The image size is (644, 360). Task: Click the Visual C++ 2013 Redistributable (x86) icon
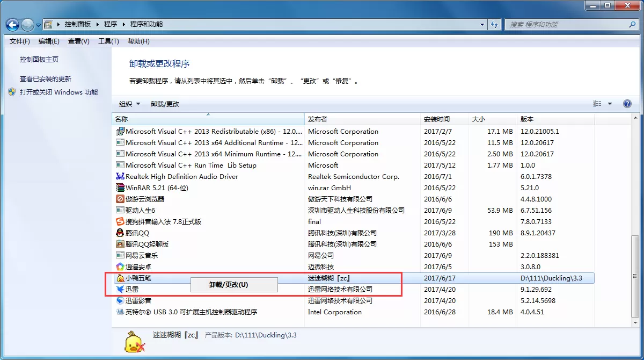click(120, 132)
